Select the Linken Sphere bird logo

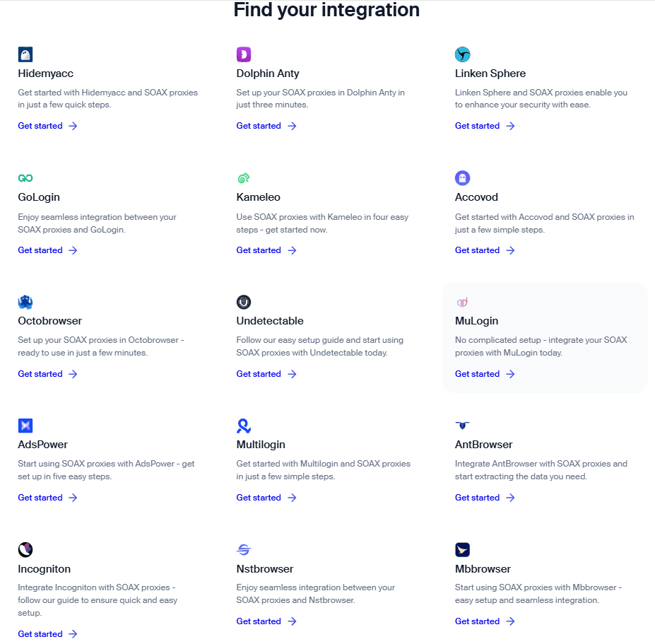[x=462, y=54]
